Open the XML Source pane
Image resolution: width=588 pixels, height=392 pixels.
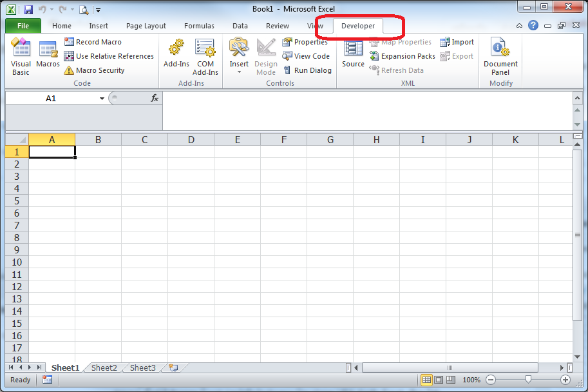pyautogui.click(x=353, y=54)
